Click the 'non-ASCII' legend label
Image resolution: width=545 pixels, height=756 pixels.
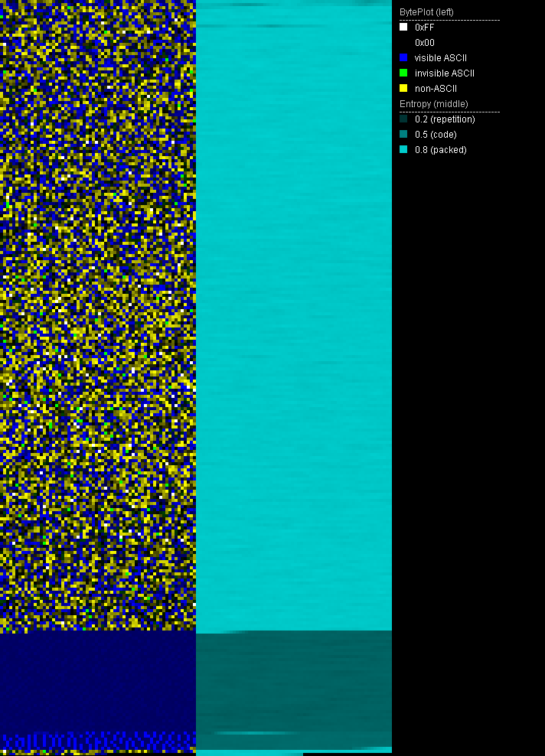click(x=436, y=89)
